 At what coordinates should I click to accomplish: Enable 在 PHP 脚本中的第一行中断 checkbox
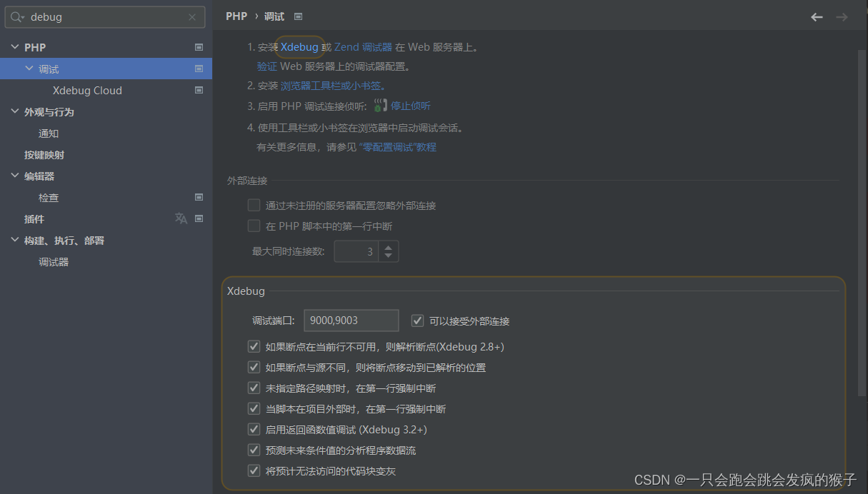[x=254, y=226]
